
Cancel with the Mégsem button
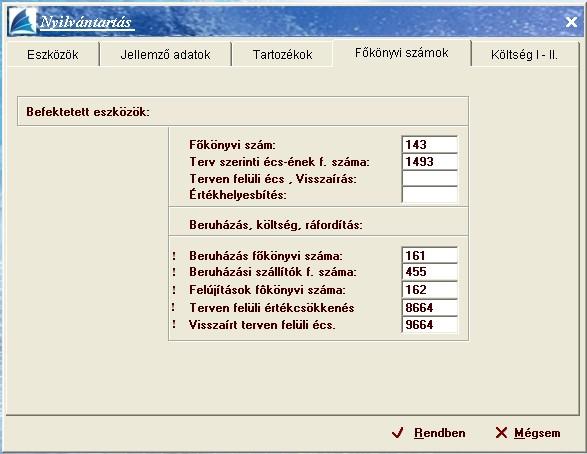528,433
